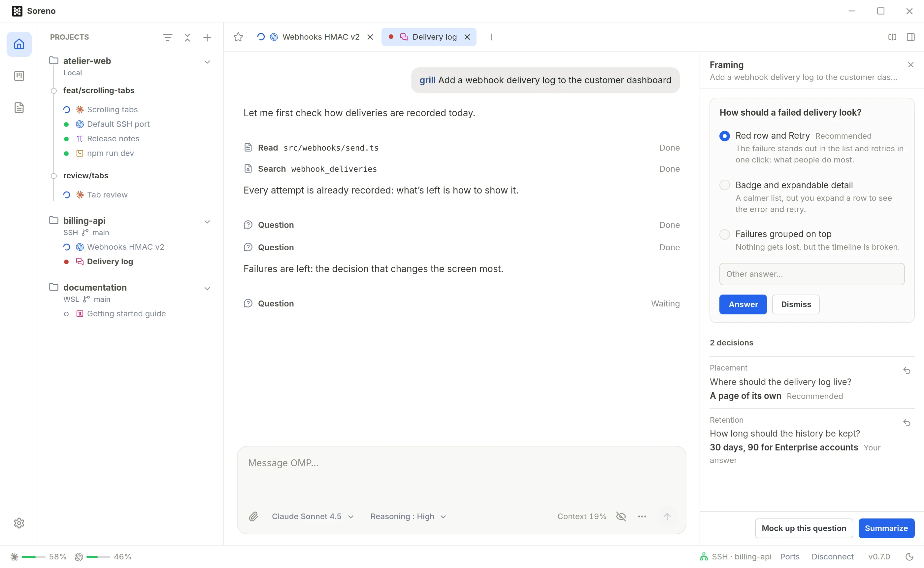Open Release notes session

[x=113, y=139]
